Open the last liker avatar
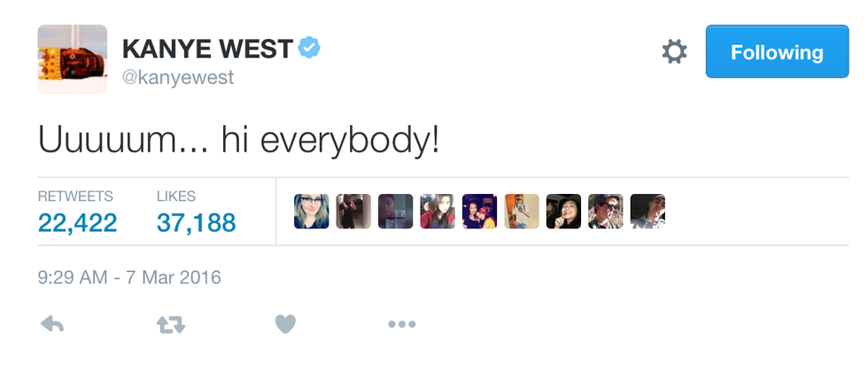This screenshot has width=868, height=372. tap(647, 212)
